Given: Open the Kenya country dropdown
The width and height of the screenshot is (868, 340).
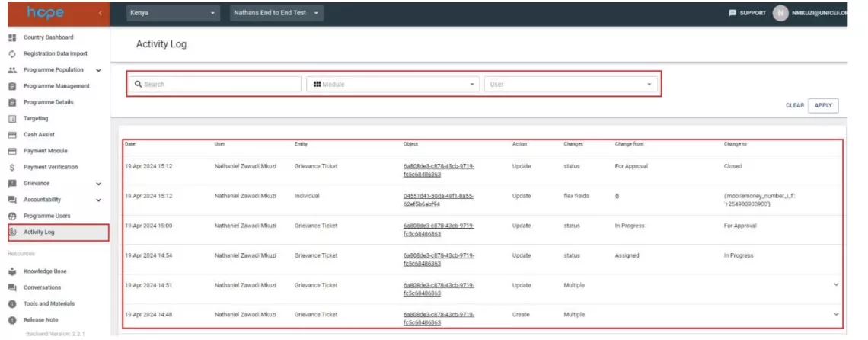Looking at the screenshot, I should tap(173, 13).
